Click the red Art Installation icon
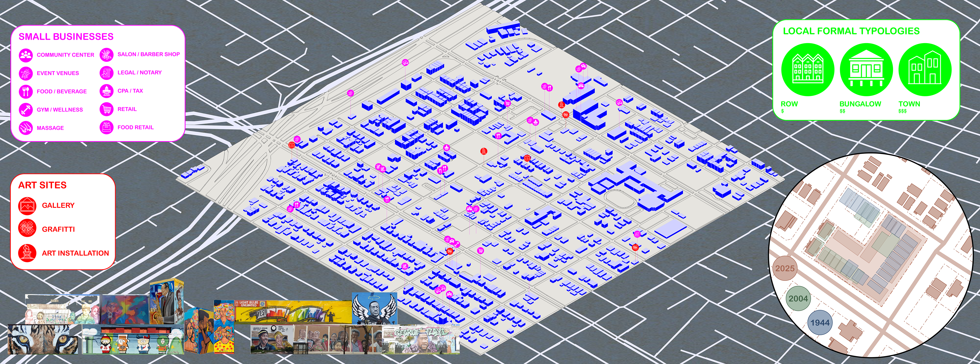The width and height of the screenshot is (980, 364). [x=27, y=253]
